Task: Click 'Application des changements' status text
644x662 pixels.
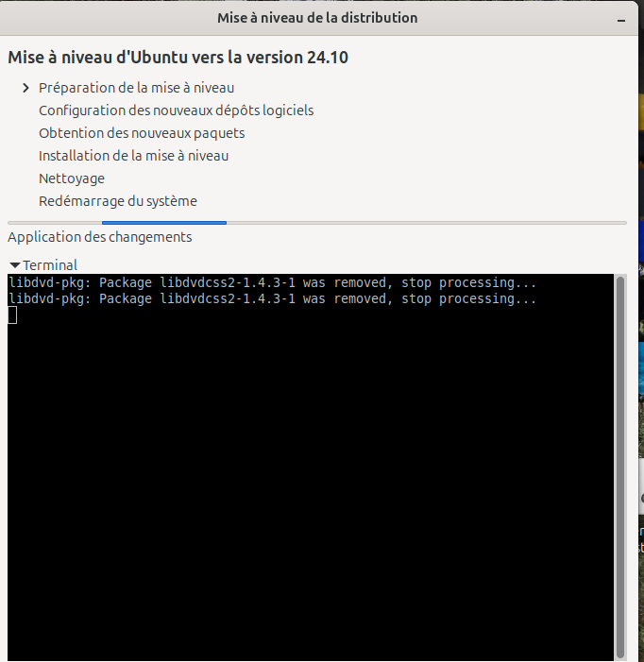Action: [x=99, y=237]
